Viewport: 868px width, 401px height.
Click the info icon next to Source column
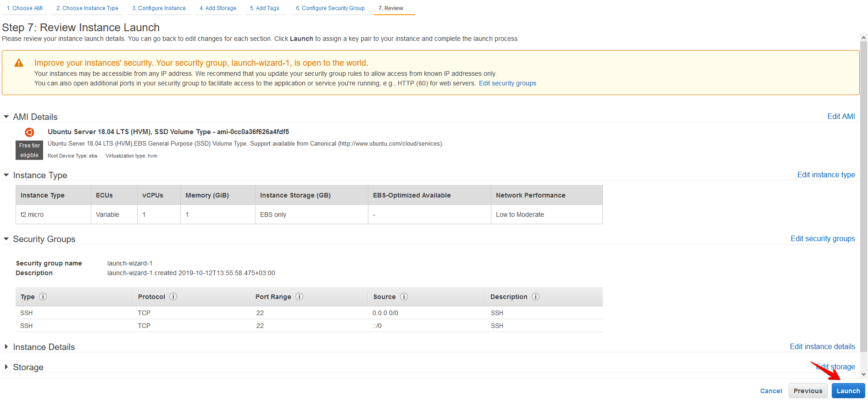(x=404, y=297)
